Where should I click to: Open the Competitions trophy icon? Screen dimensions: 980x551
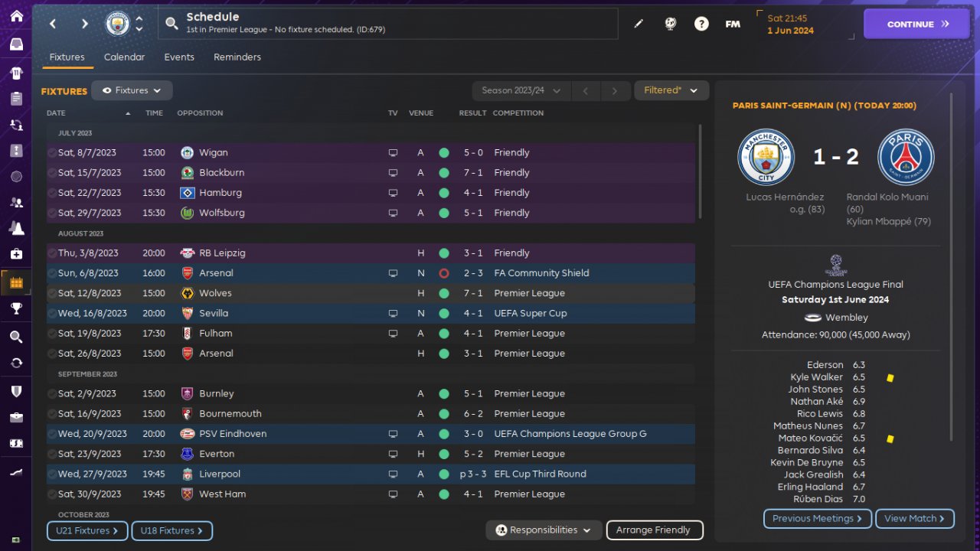pos(16,308)
